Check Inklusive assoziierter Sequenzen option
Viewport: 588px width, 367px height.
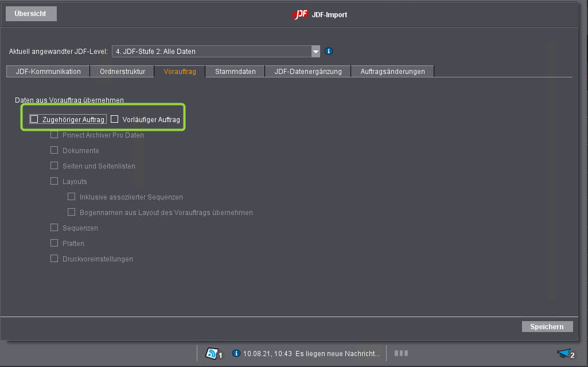71,197
